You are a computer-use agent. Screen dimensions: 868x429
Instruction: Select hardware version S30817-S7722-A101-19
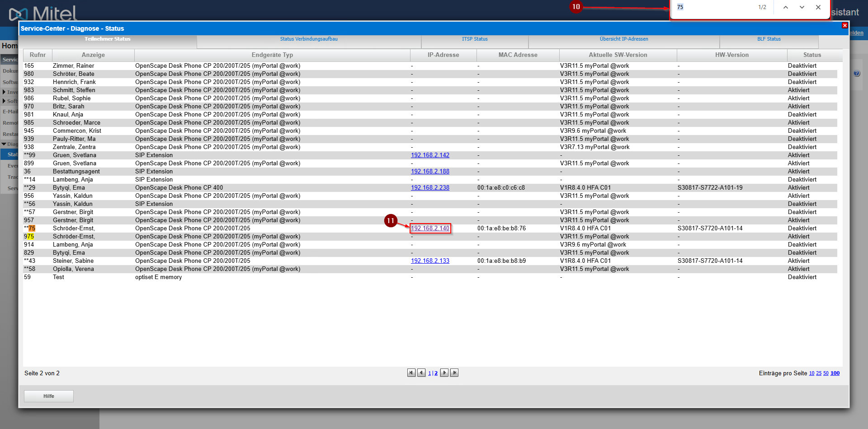tap(710, 188)
